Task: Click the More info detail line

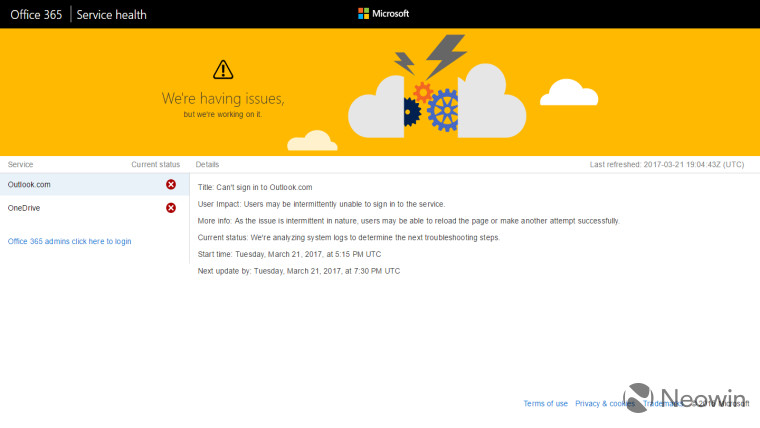Action: pyautogui.click(x=409, y=221)
